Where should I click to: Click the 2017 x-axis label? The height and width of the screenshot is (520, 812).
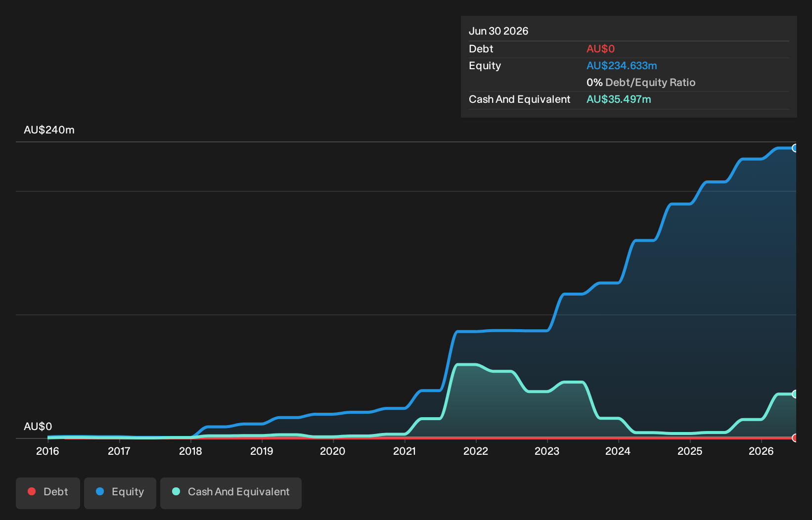(119, 451)
